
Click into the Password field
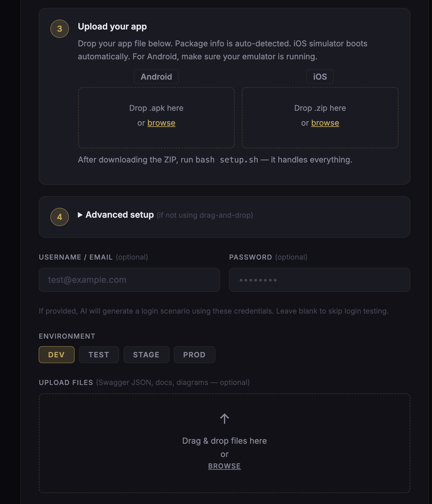coord(320,280)
